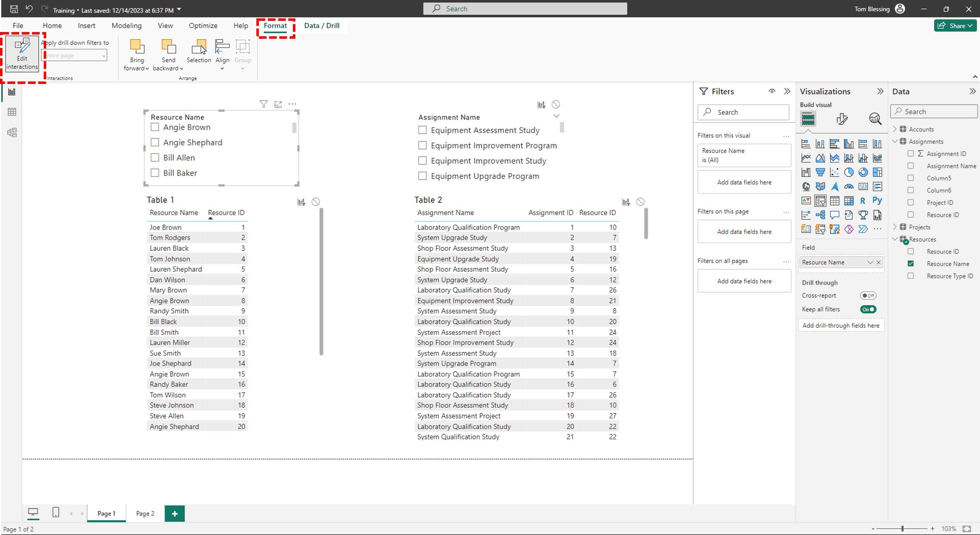
Task: Tick the Equipment Improvement Program checkbox
Action: 422,145
